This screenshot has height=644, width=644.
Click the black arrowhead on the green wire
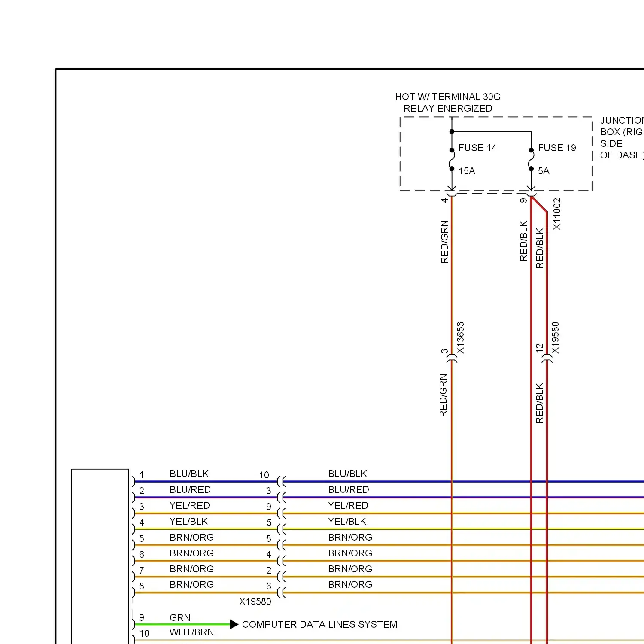(x=234, y=624)
